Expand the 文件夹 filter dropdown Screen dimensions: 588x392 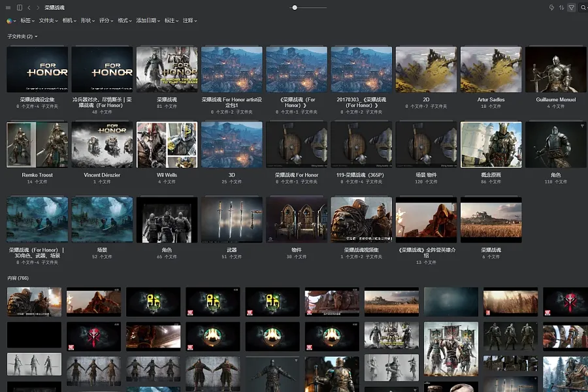point(48,21)
